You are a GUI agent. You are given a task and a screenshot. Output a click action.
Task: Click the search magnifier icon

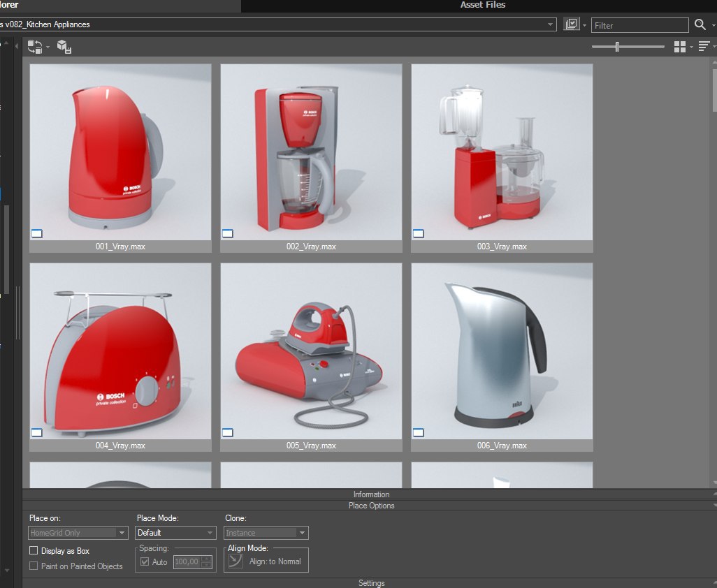700,24
